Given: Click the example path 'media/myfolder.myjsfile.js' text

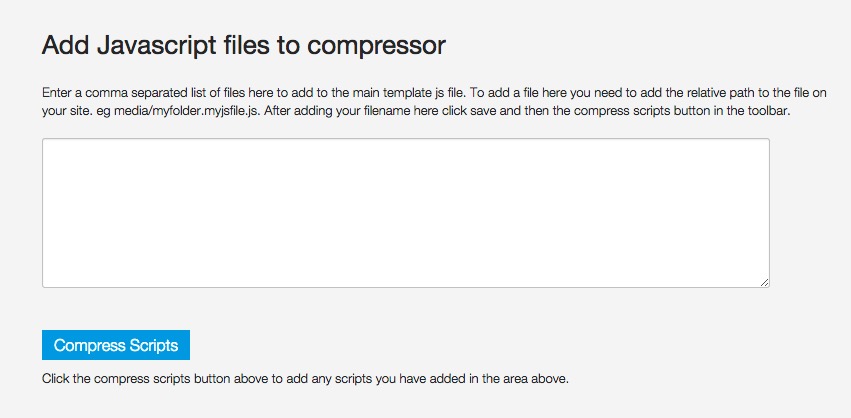Looking at the screenshot, I should point(186,111).
